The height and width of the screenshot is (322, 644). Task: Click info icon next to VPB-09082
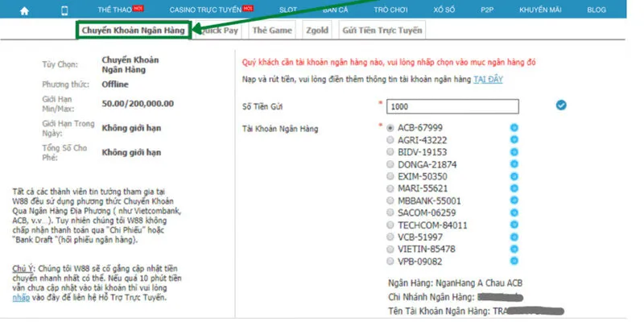click(514, 262)
